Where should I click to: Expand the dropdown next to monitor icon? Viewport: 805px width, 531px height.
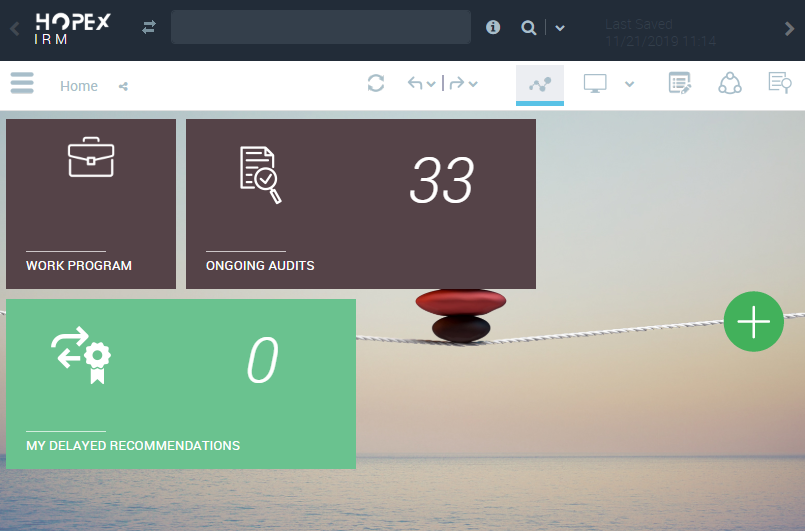(630, 84)
